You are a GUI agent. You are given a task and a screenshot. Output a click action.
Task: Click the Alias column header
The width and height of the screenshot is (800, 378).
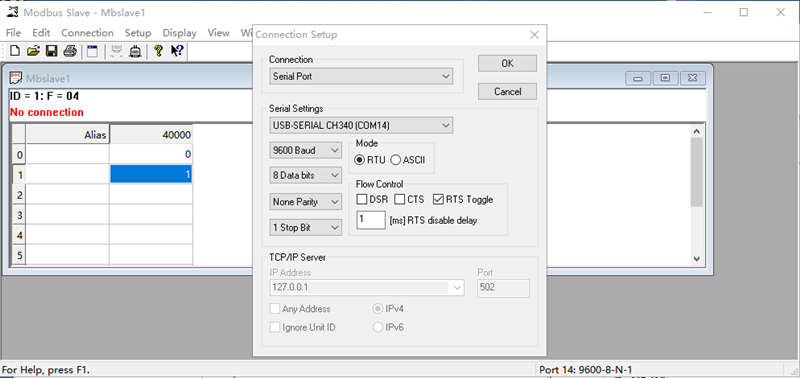67,135
